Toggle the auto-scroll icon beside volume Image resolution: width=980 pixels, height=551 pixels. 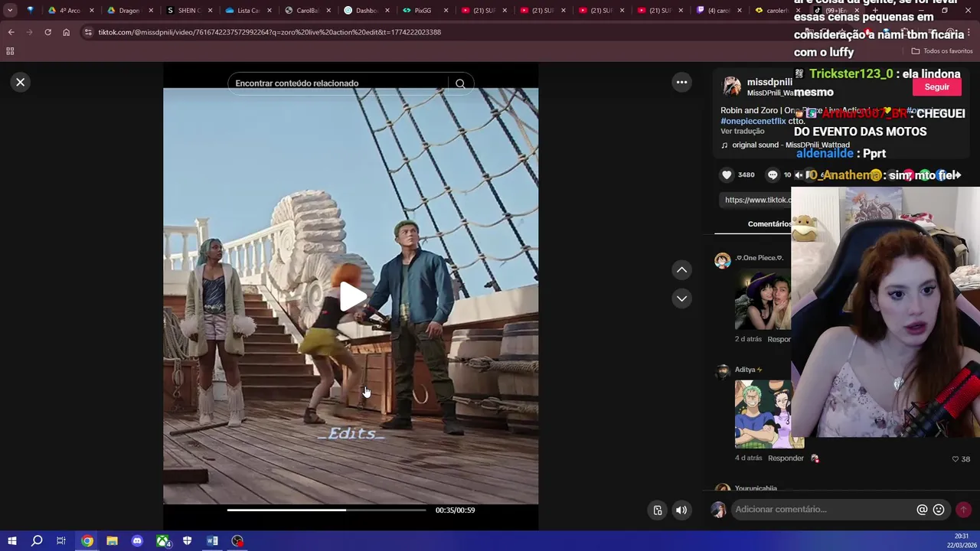pos(658,510)
